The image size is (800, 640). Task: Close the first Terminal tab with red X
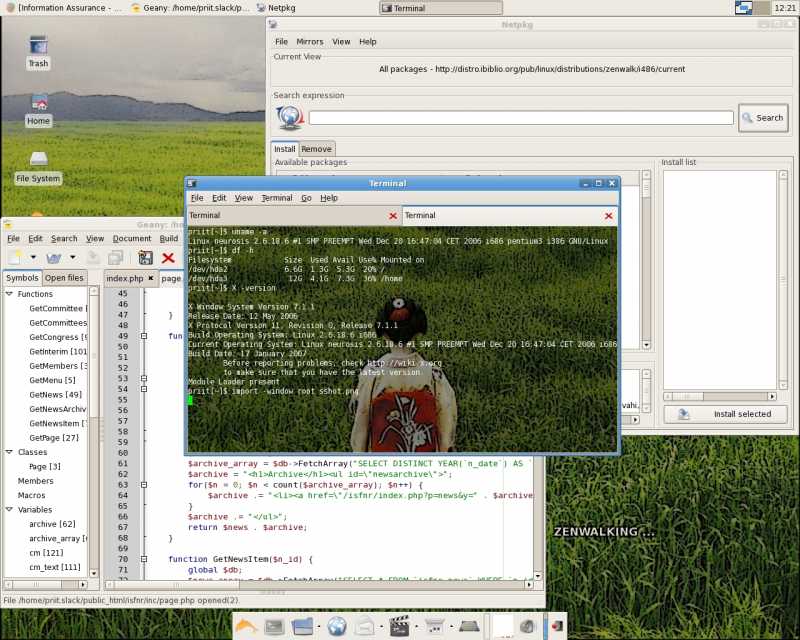pyautogui.click(x=393, y=216)
